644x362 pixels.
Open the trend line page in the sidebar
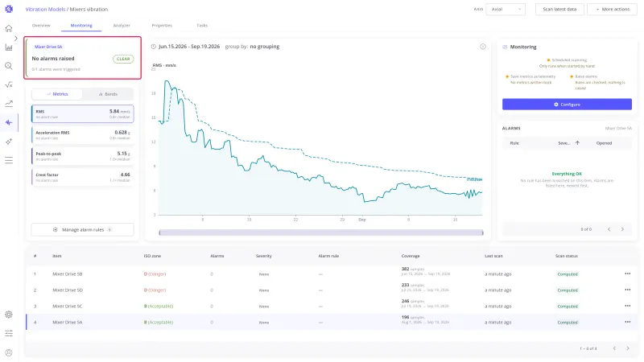(x=9, y=104)
